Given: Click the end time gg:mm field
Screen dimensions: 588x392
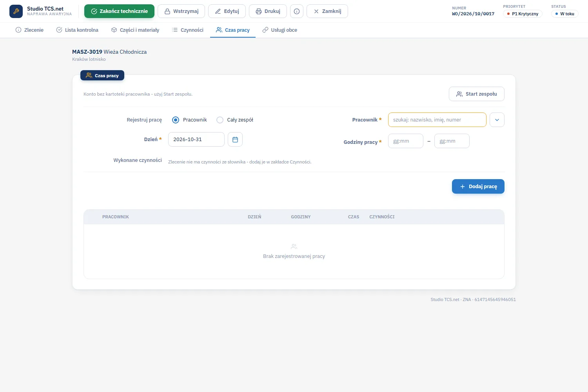Looking at the screenshot, I should coord(452,141).
